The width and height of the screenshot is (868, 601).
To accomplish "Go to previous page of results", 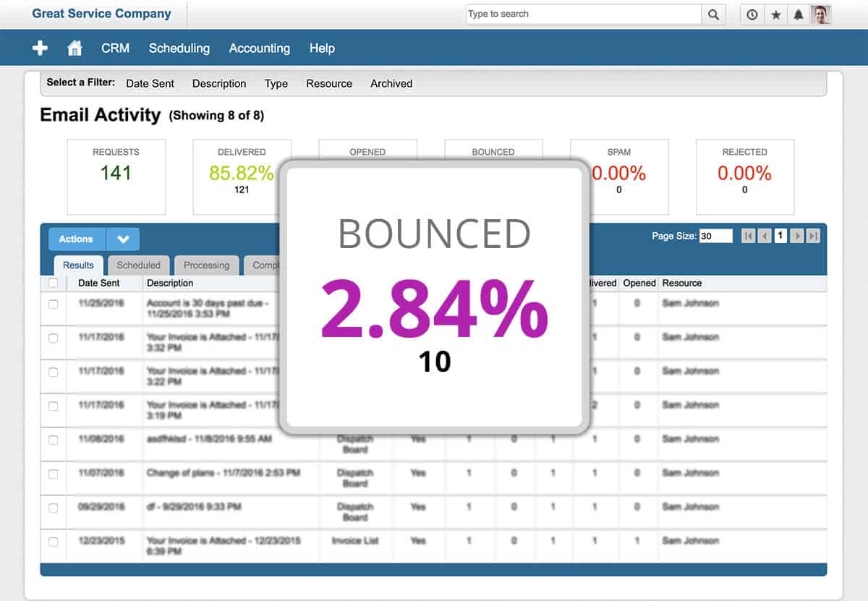I will (764, 236).
